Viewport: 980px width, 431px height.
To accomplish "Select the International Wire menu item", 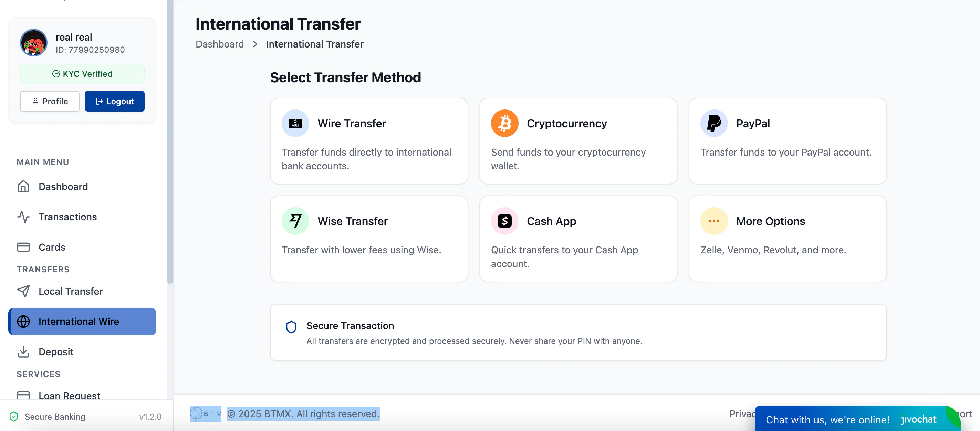I will pos(82,322).
